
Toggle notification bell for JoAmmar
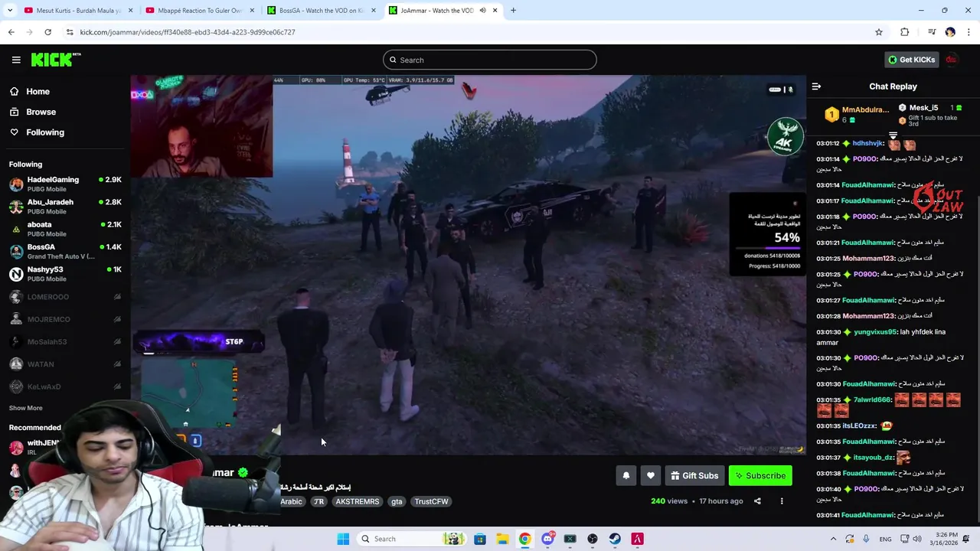tap(626, 475)
